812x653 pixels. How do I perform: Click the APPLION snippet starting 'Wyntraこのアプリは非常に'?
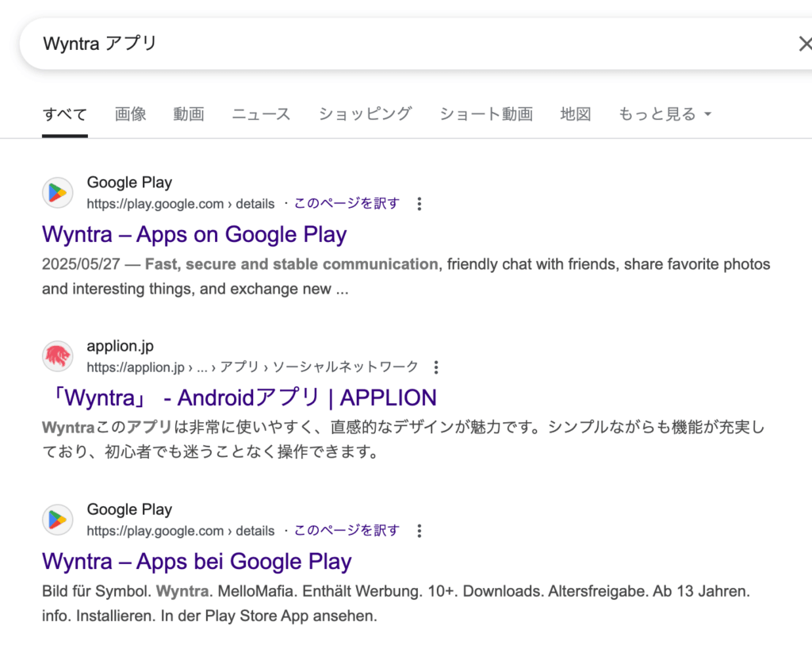tap(404, 440)
